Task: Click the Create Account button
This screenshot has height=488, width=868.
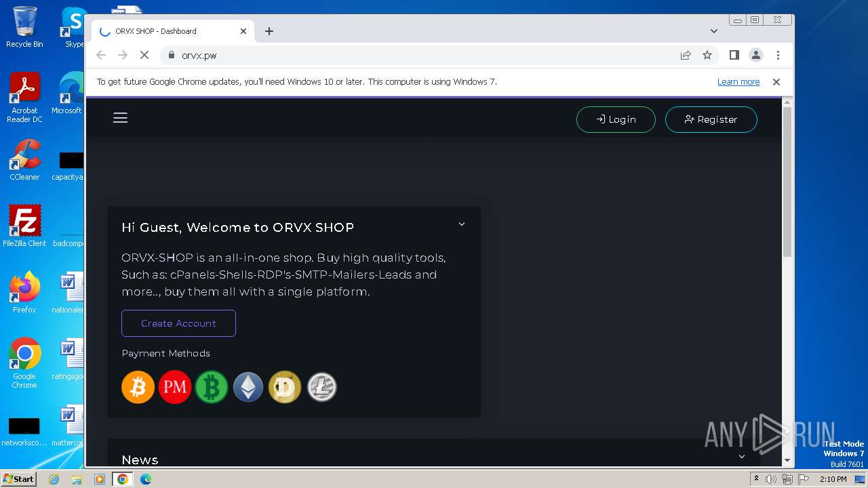Action: click(178, 323)
